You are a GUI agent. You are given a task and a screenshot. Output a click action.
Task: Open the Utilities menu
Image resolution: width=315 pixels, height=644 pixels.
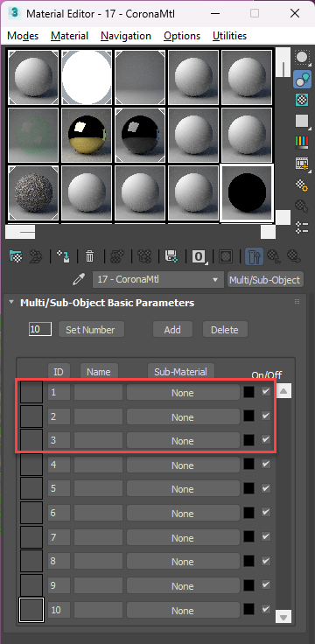[x=229, y=36]
